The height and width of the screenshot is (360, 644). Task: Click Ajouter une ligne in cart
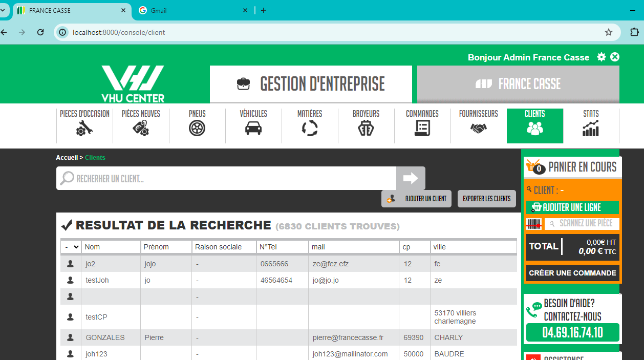pyautogui.click(x=572, y=207)
